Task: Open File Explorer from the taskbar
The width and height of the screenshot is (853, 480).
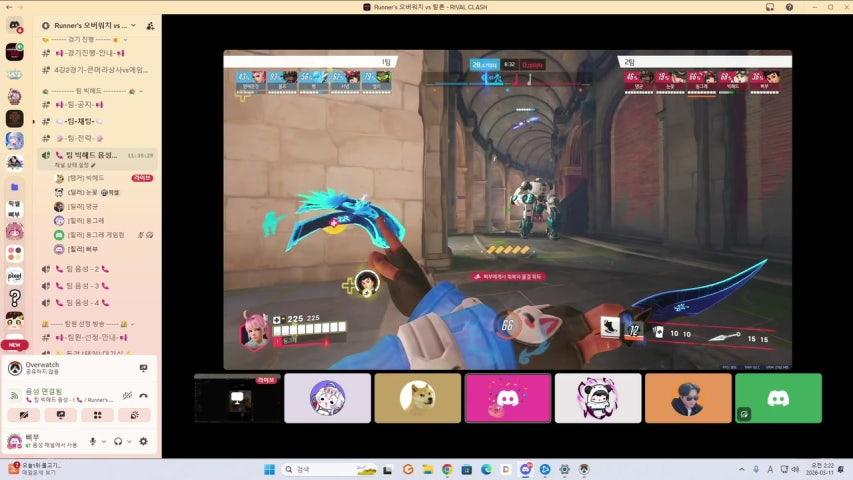Action: tap(428, 469)
